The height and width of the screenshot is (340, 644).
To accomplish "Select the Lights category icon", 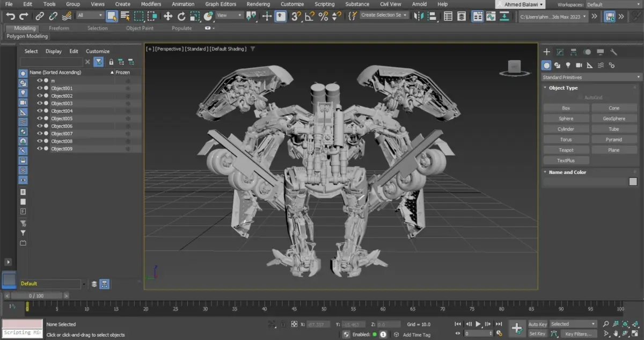I will point(568,66).
